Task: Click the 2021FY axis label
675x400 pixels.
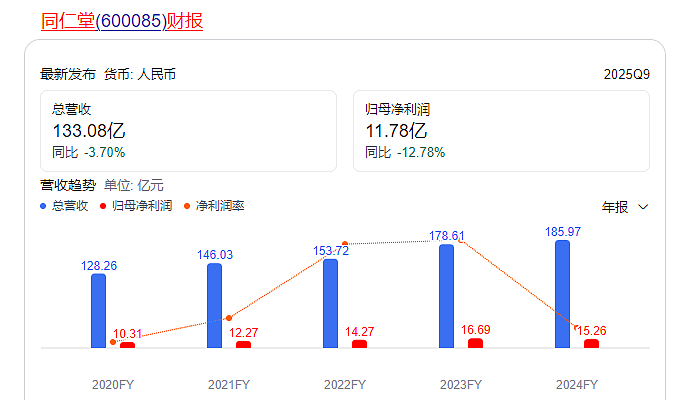Action: coord(229,384)
